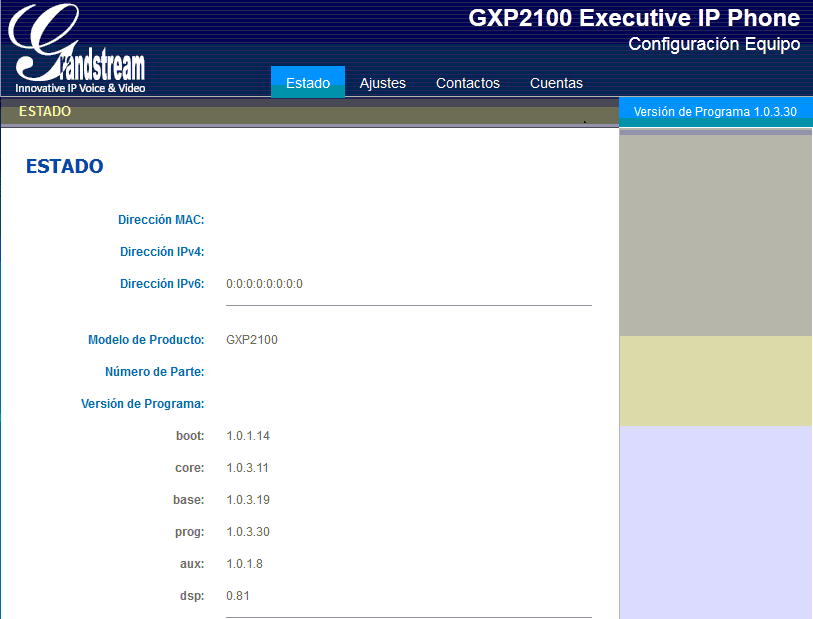This screenshot has width=813, height=619.
Task: Click the Versión de Programa 1.0.3.30 banner
Action: [714, 111]
